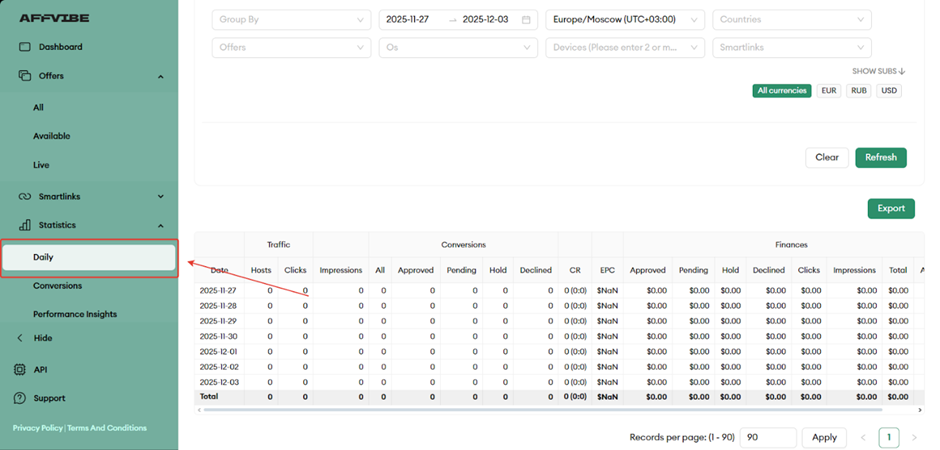Open Performance Insights in sidebar
The height and width of the screenshot is (450, 940).
[75, 314]
